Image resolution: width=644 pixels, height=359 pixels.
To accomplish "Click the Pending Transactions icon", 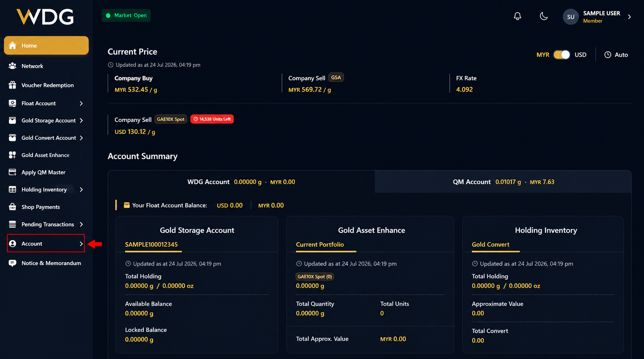I will [x=13, y=224].
